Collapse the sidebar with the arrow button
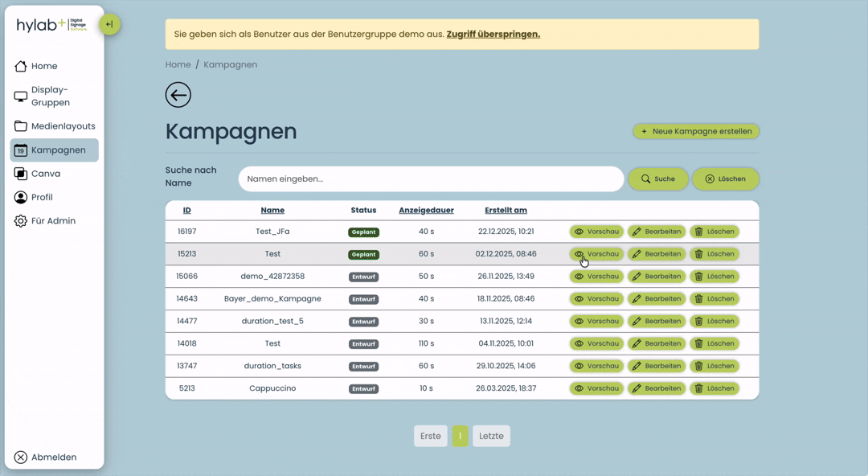 click(x=109, y=24)
